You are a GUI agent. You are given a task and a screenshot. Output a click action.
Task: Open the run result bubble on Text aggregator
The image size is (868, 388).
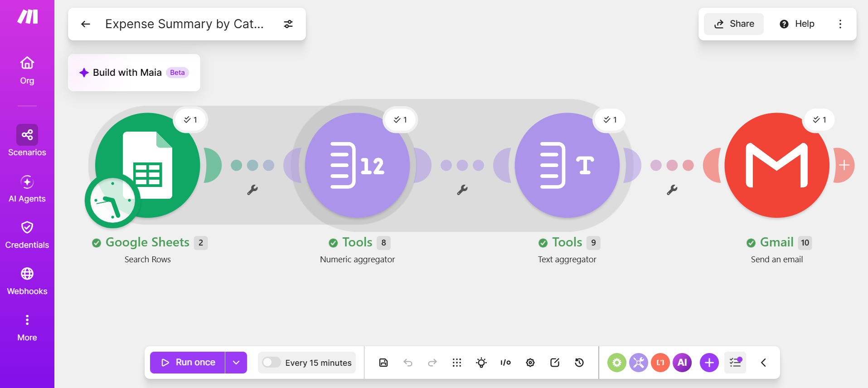tap(610, 120)
